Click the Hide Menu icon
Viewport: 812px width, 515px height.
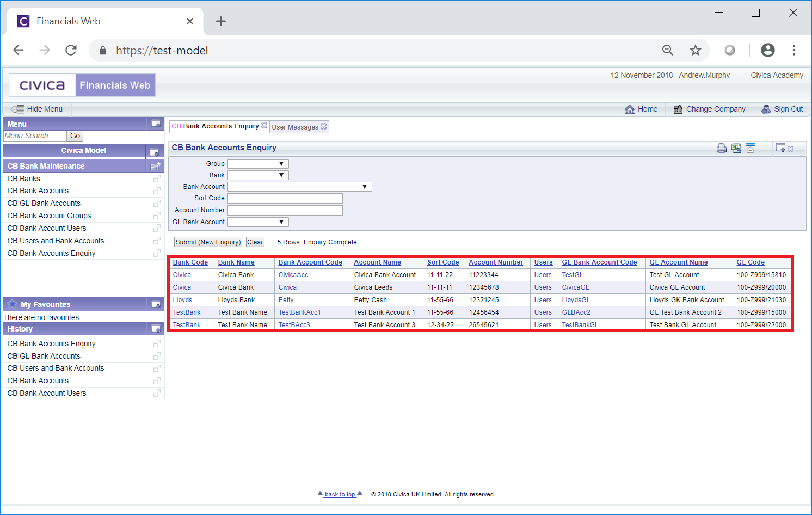point(17,109)
